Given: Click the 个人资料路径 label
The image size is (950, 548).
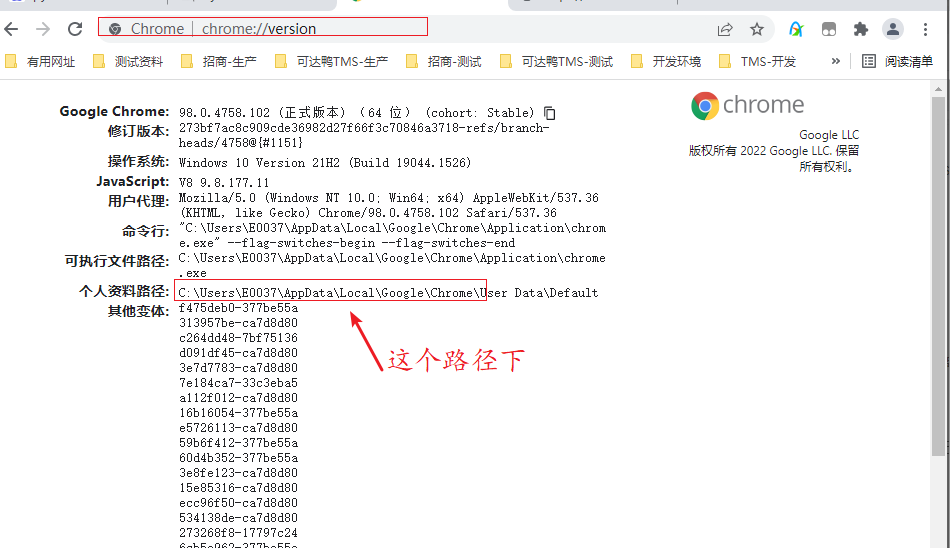Looking at the screenshot, I should coord(124,292).
